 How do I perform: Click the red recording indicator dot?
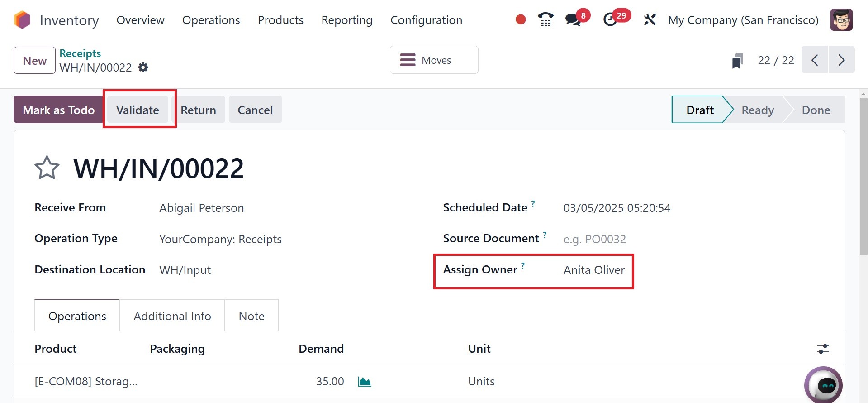pyautogui.click(x=521, y=19)
